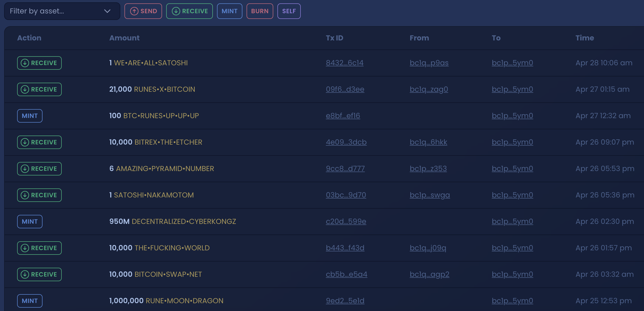This screenshot has width=644, height=311.
Task: Select the WE•ARE•ALL•SATOSHI rune name
Action: (151, 63)
